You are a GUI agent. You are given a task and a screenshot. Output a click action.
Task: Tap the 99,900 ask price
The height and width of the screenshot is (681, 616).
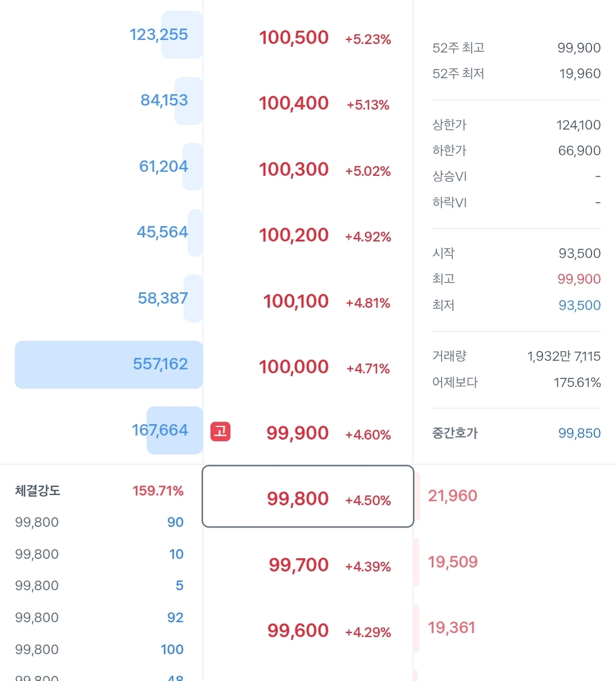tap(297, 433)
